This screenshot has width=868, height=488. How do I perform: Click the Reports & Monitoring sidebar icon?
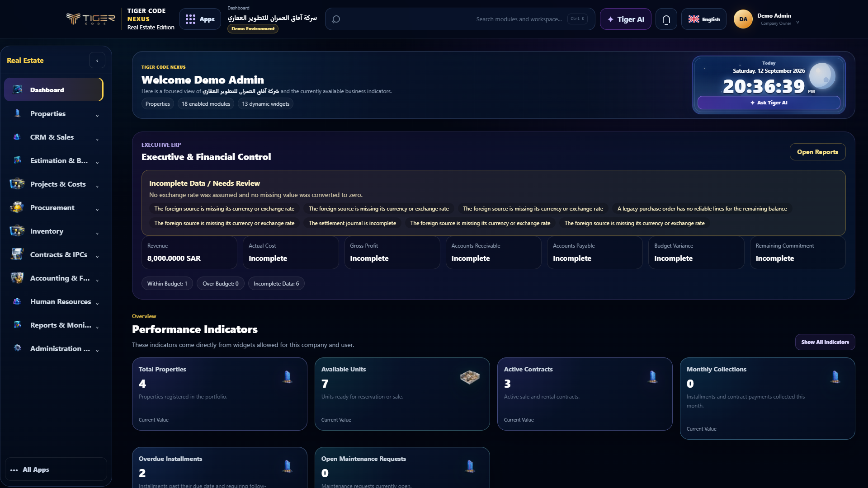pos(17,325)
